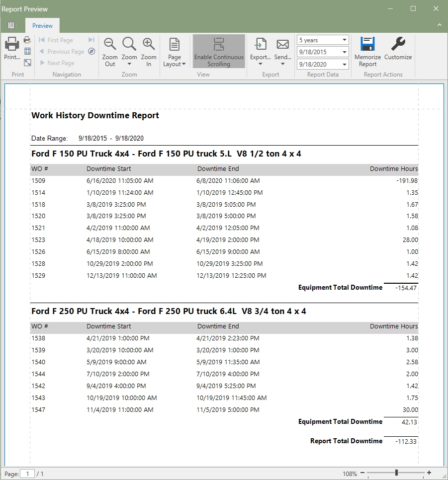Screen dimensions: 448x480
Task: Click work order number 1544
Action: (x=38, y=374)
